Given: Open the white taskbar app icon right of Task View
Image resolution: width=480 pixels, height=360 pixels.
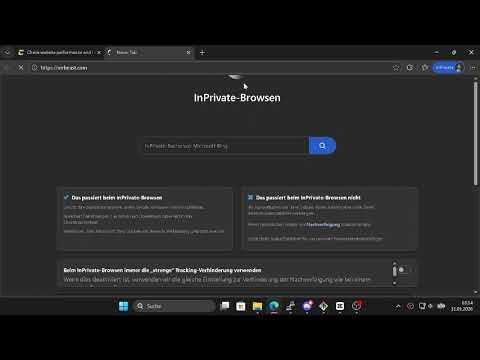Looking at the screenshot, I should pyautogui.click(x=241, y=306).
